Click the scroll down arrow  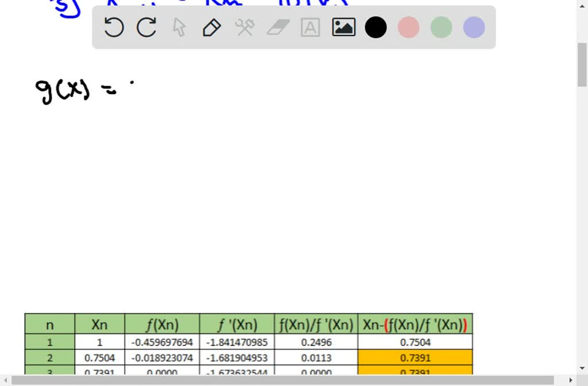(582, 368)
